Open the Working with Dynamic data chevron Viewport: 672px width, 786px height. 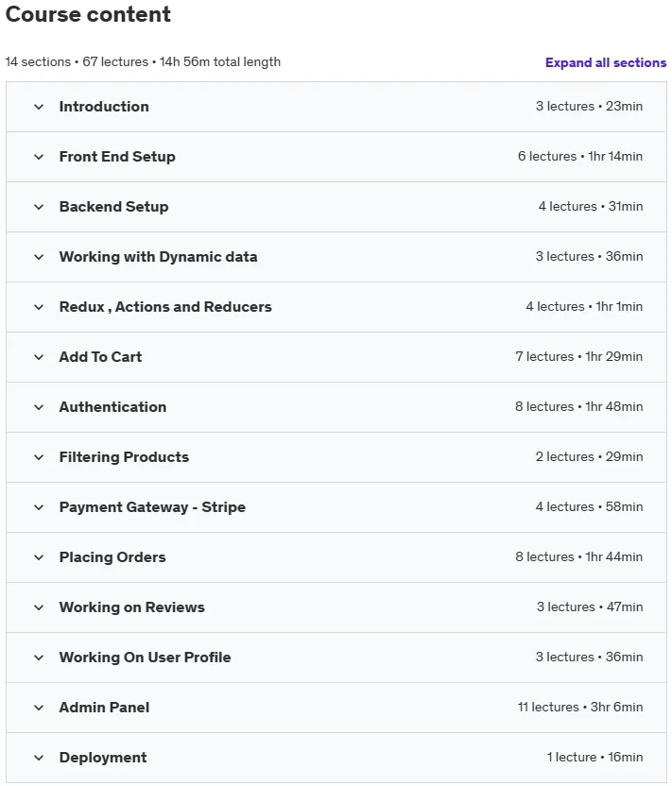(x=39, y=257)
